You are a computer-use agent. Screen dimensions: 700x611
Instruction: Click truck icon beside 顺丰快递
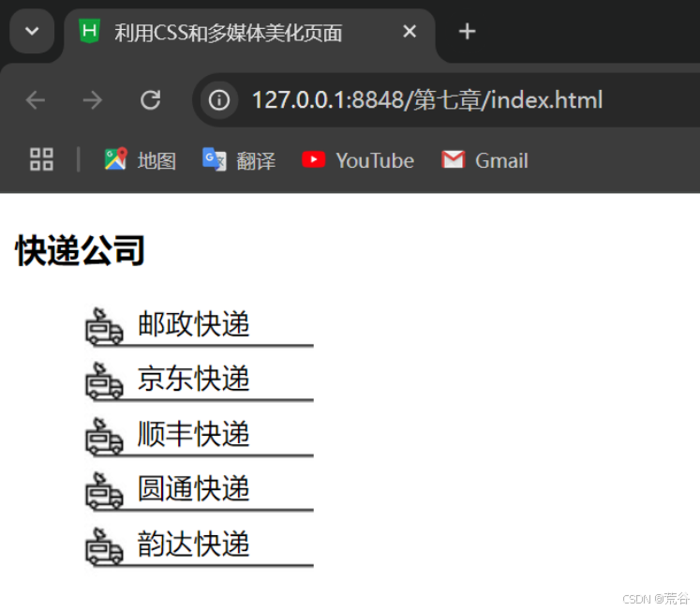(x=104, y=436)
